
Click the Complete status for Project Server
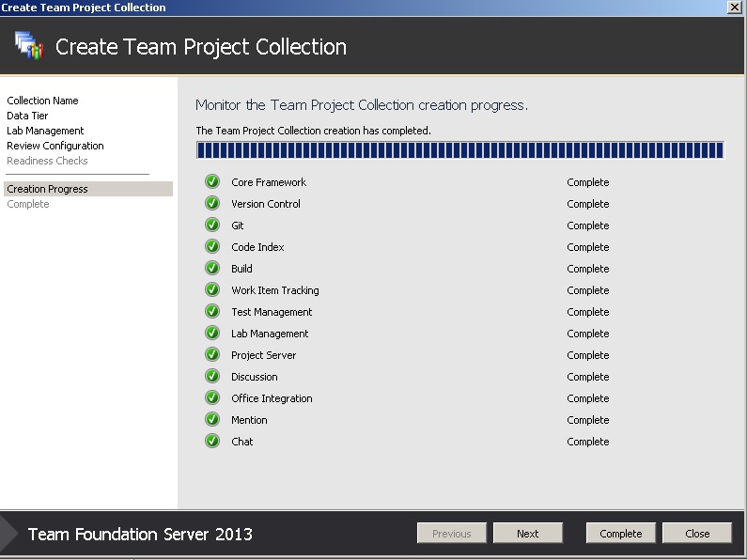tap(588, 355)
